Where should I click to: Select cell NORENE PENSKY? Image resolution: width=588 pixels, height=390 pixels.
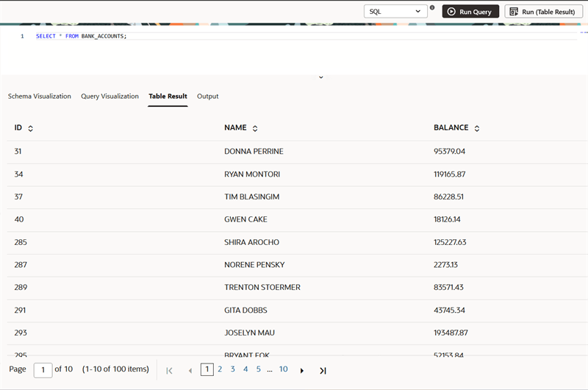(x=254, y=265)
